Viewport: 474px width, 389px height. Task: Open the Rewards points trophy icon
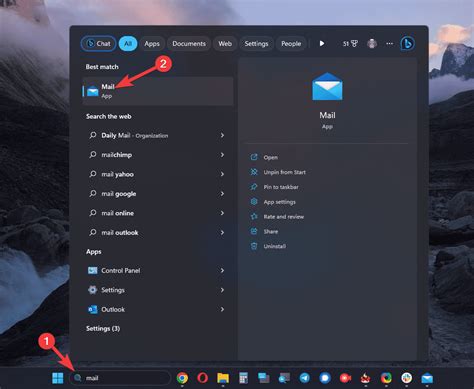(350, 44)
